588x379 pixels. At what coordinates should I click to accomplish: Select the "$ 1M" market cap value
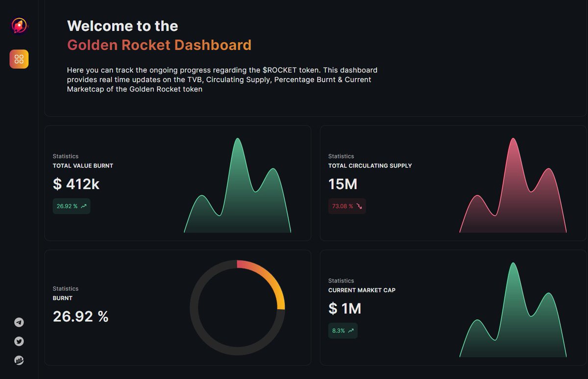click(x=345, y=308)
